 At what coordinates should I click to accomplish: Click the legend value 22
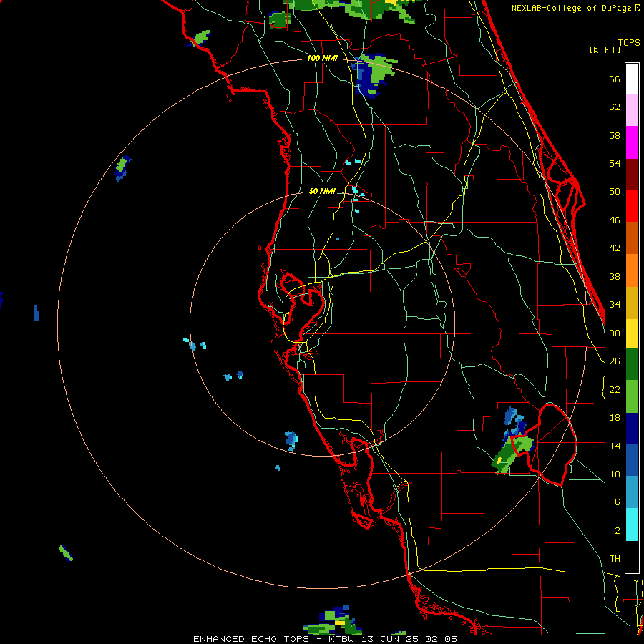[615, 389]
